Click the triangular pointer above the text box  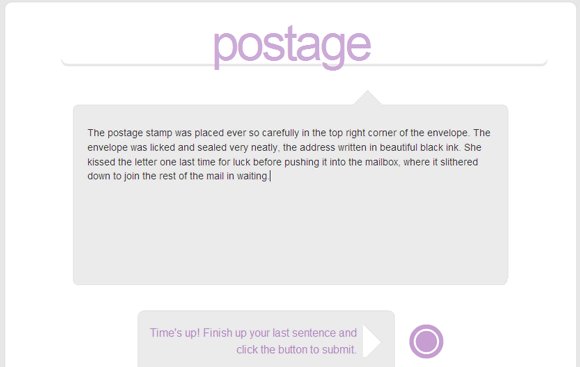point(367,97)
